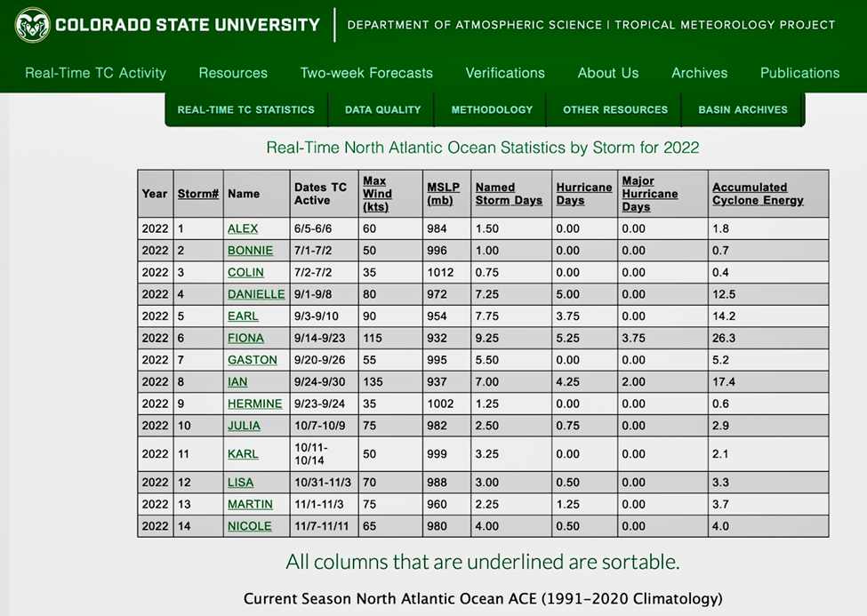The width and height of the screenshot is (867, 616).
Task: Sort by Named Storm Days column
Action: click(x=509, y=194)
